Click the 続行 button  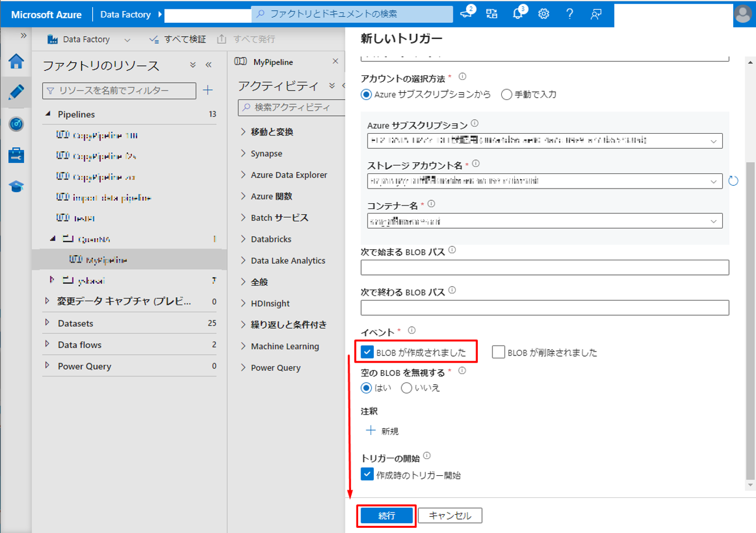(386, 515)
